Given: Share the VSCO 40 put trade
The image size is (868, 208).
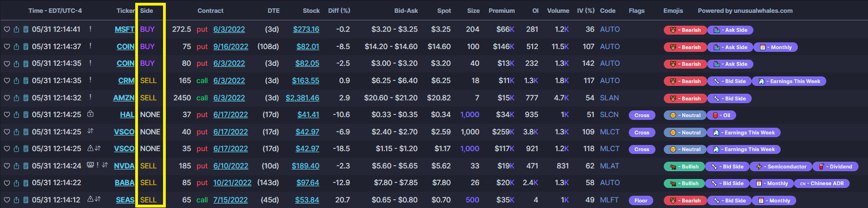Looking at the screenshot, I should click(16, 132).
